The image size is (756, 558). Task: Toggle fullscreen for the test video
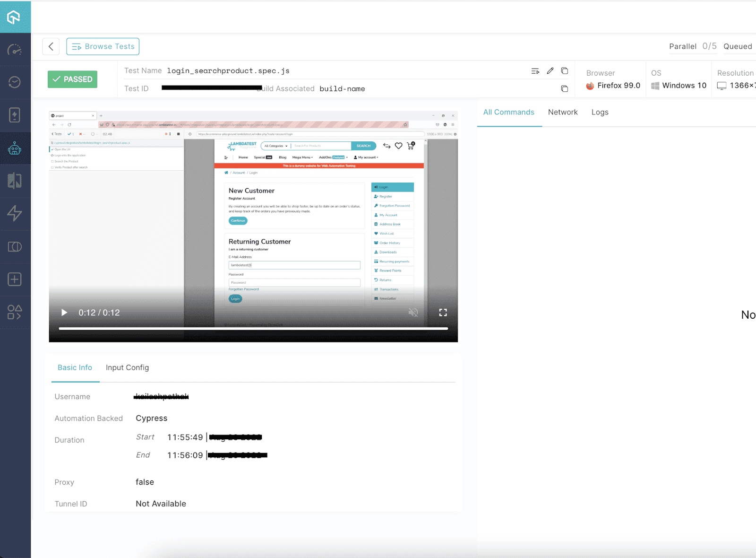click(443, 313)
